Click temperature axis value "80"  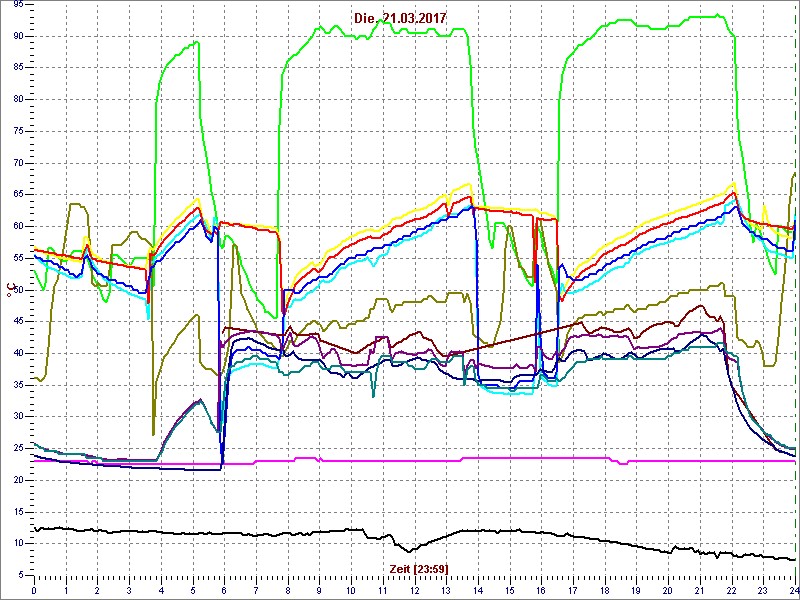click(x=17, y=99)
